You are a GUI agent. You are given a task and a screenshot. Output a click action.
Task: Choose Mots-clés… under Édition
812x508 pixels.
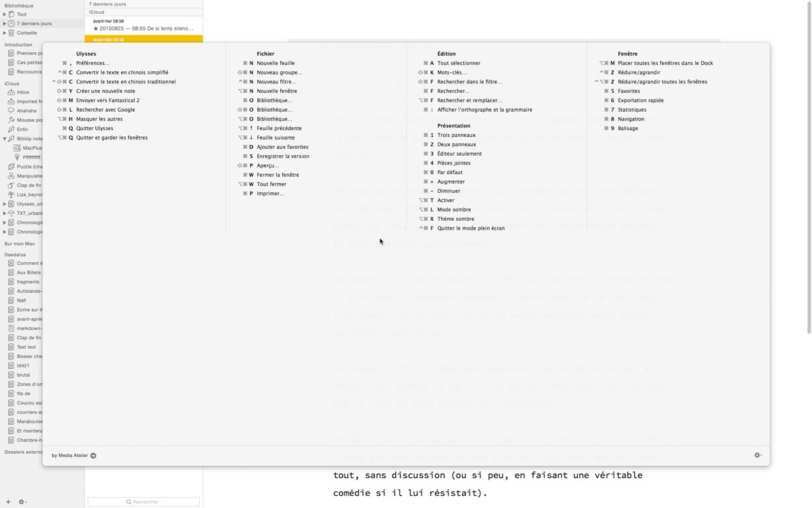452,72
